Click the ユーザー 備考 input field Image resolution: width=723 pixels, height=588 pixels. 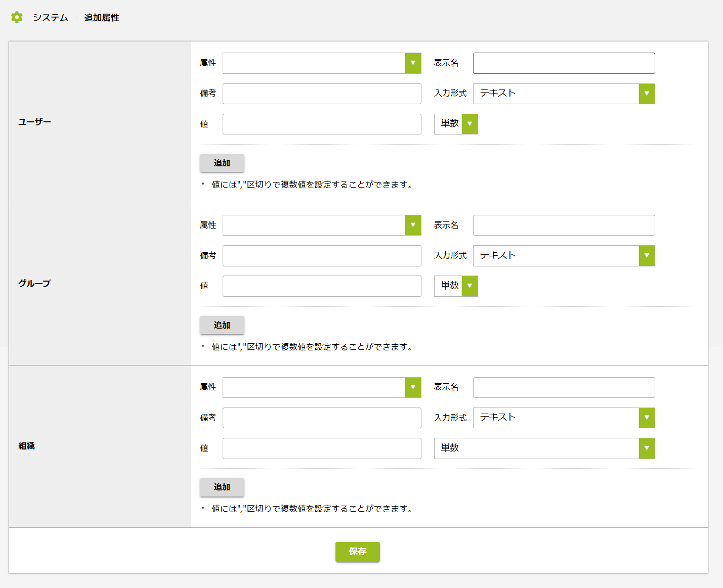pos(322,94)
